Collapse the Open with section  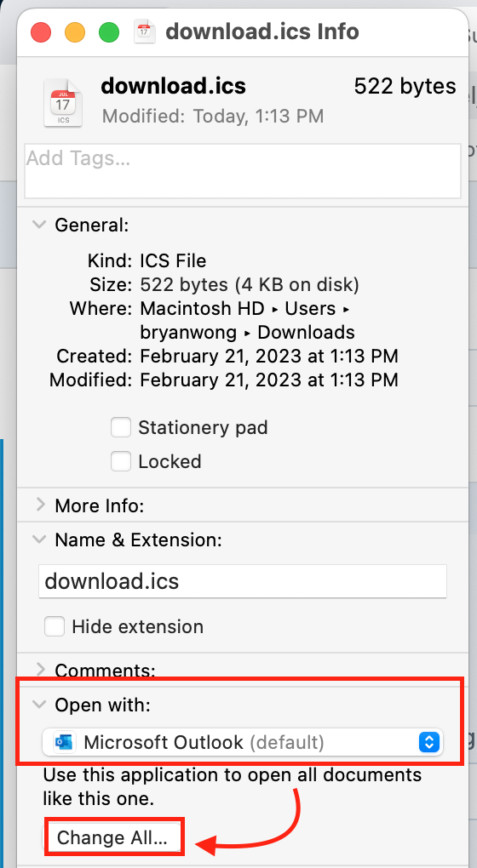pos(39,705)
